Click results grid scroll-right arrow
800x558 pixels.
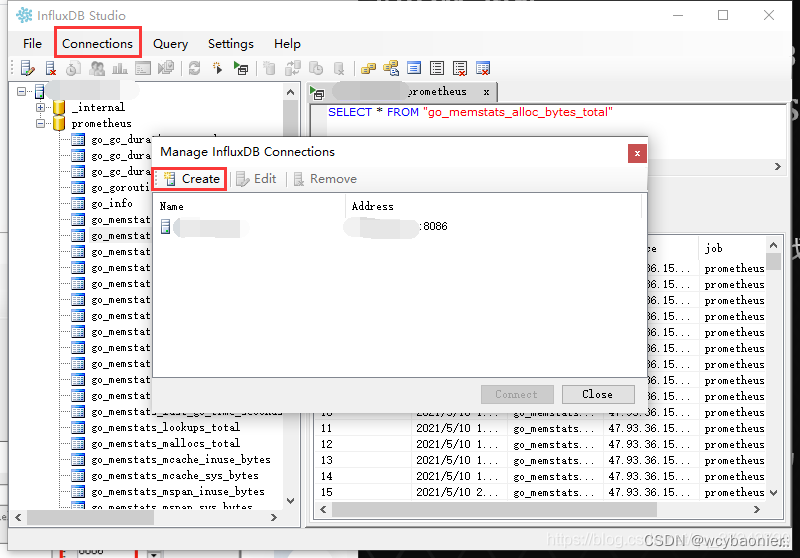(757, 509)
